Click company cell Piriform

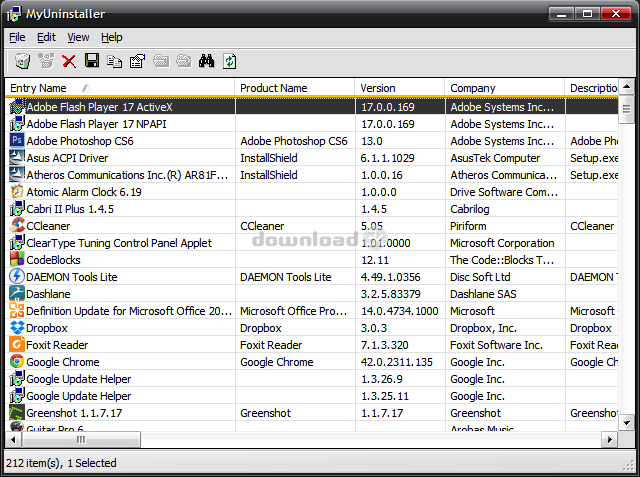tap(468, 226)
